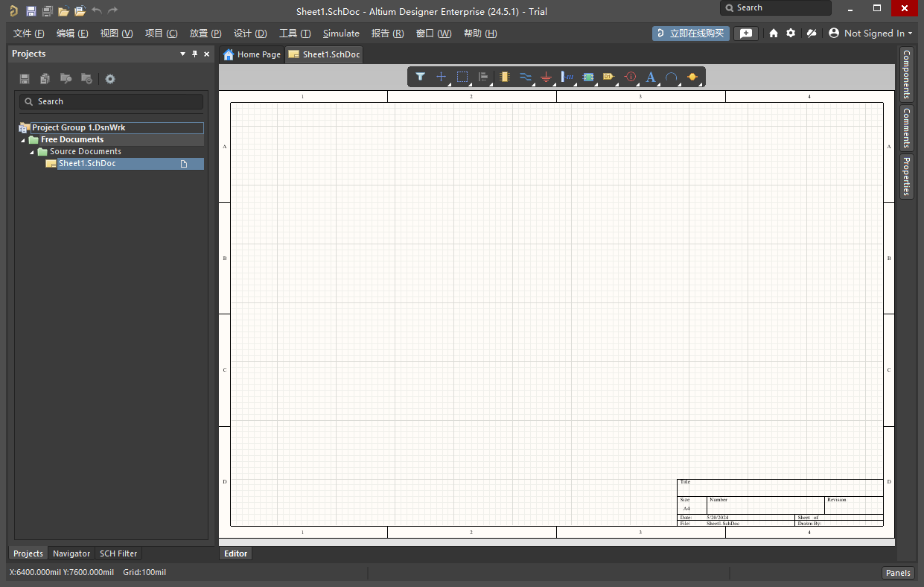This screenshot has width=924, height=587.
Task: Open the Not Signed In account dropdown
Action: (x=870, y=34)
